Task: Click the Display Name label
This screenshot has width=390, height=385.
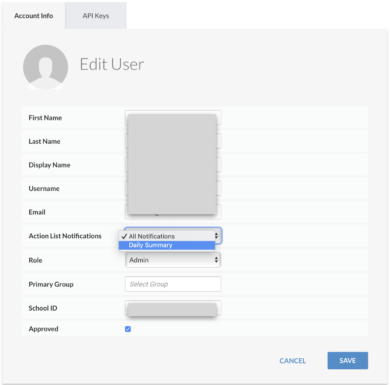Action: 49,165
